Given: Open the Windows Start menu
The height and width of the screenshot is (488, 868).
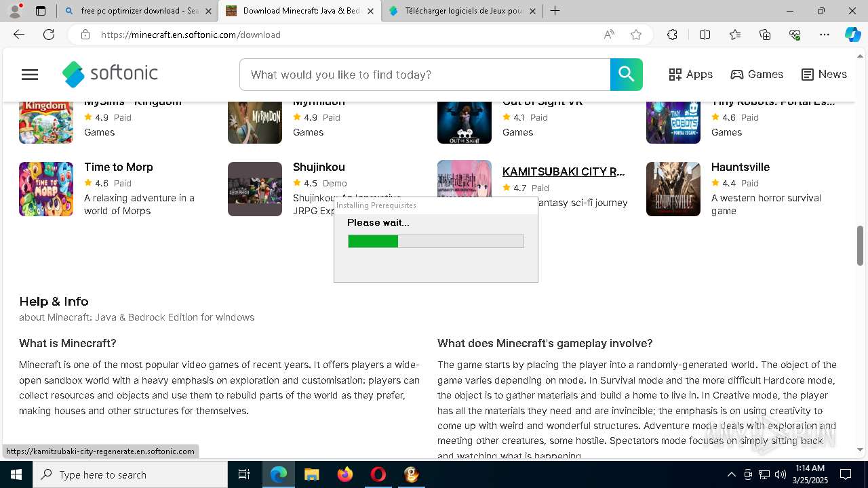Looking at the screenshot, I should [x=16, y=474].
